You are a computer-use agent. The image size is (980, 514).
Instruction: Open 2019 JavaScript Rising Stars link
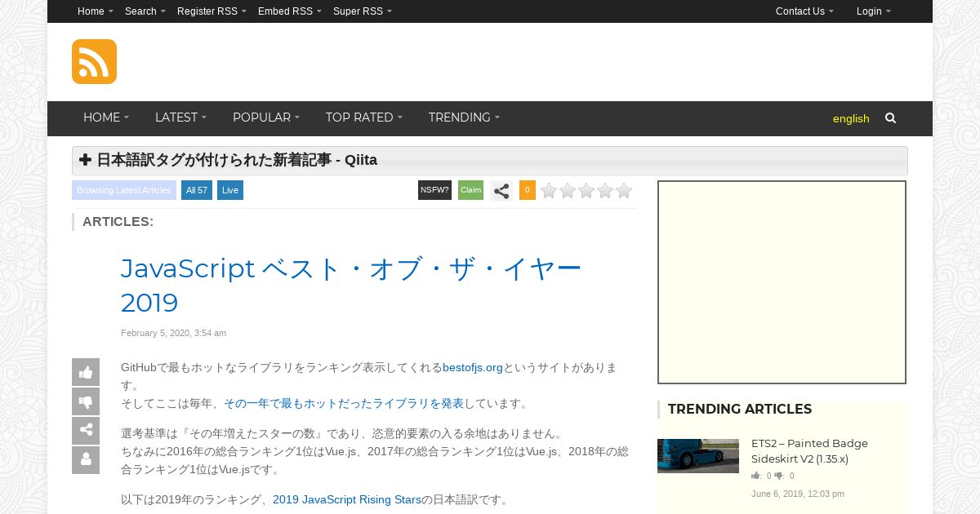coord(347,499)
